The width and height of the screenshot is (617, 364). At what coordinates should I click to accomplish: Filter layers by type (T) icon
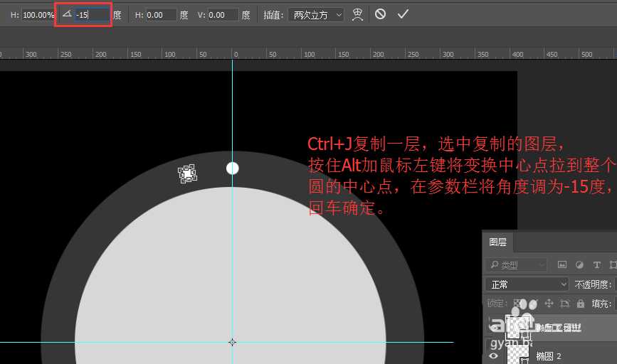point(596,265)
